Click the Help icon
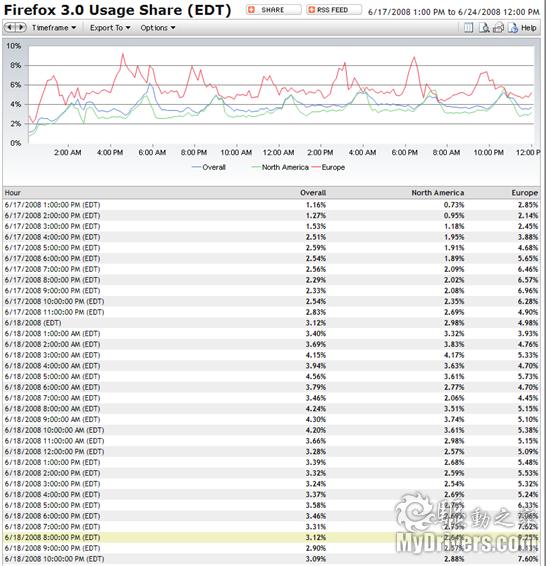 pos(513,28)
